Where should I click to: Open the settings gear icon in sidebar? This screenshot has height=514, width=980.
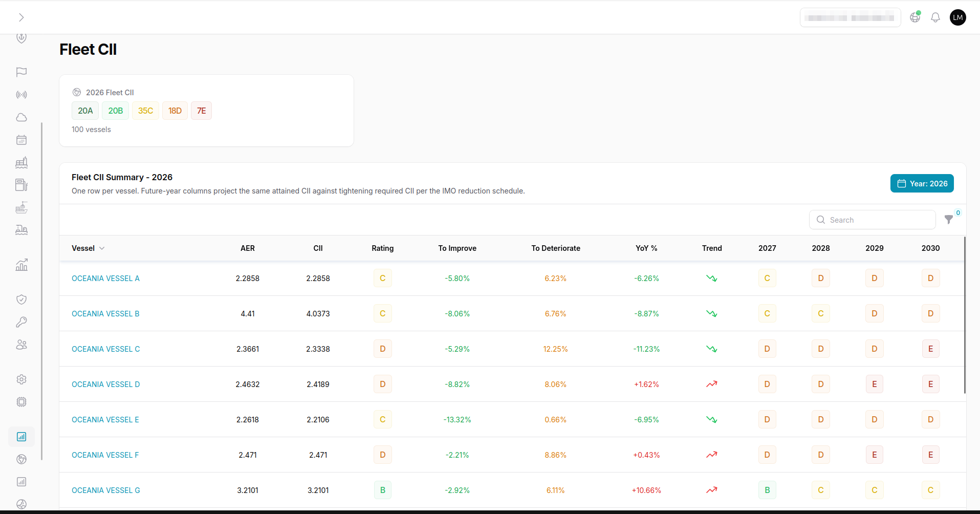(x=21, y=379)
